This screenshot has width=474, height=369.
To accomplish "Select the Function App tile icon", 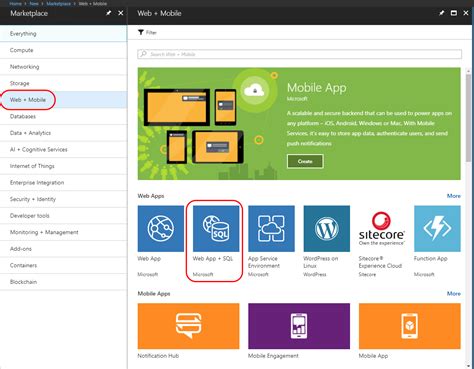I will coord(437,228).
